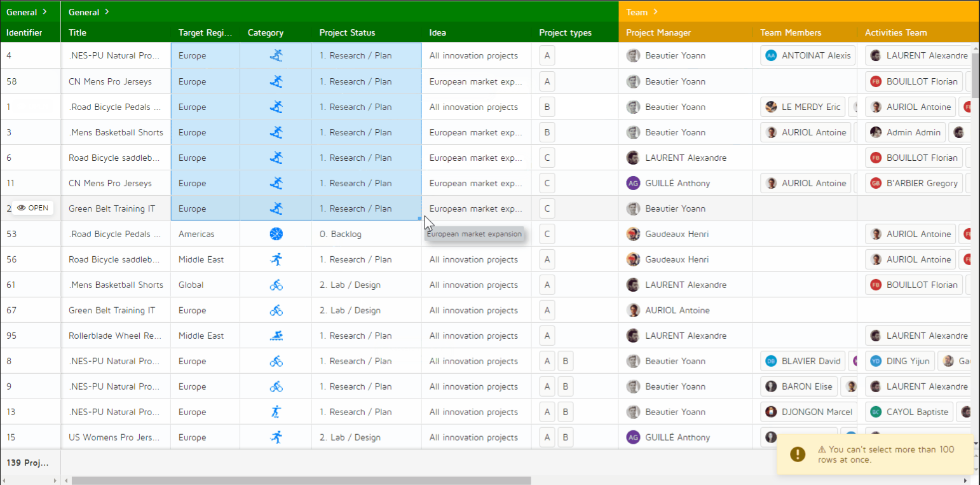Click the eye icon on the OPEN button
980x485 pixels.
21,208
